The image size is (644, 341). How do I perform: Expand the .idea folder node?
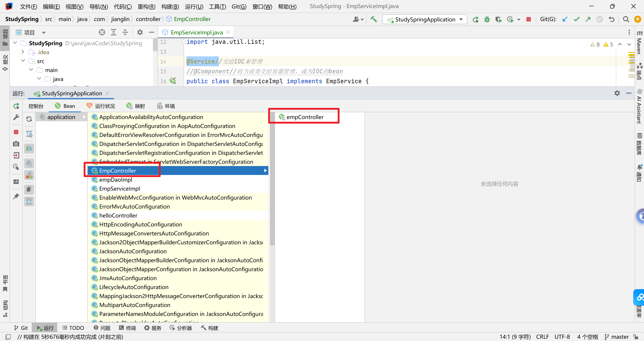23,52
